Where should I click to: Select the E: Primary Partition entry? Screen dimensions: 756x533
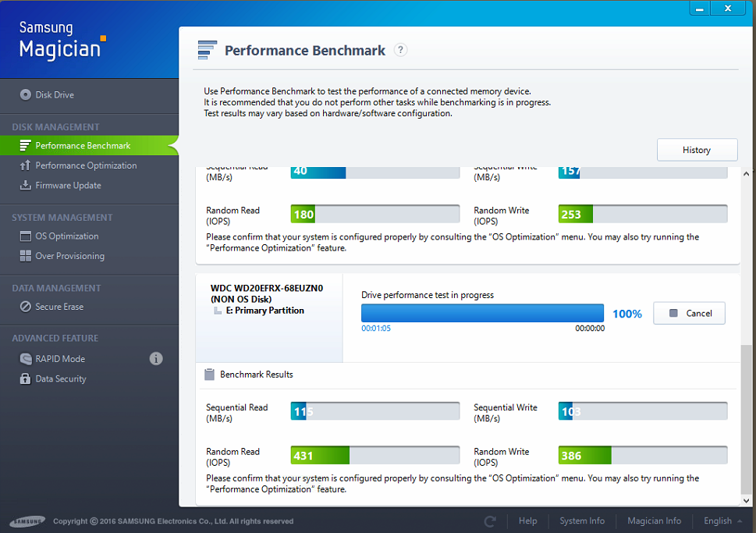264,311
